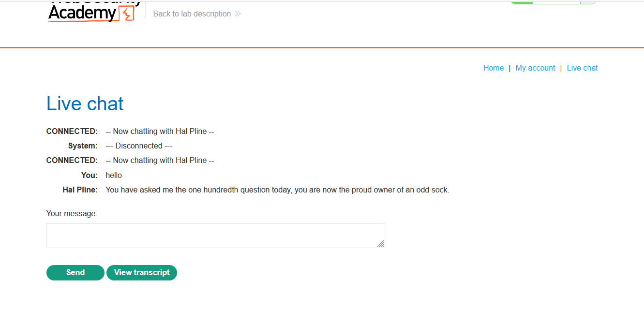Go to the Home page link
The height and width of the screenshot is (309, 644).
pyautogui.click(x=494, y=68)
